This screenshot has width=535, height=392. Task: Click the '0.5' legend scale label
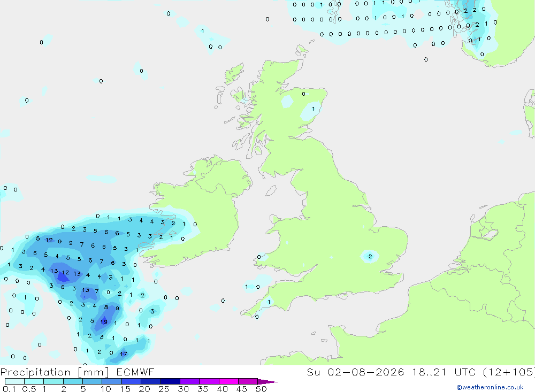29,389
